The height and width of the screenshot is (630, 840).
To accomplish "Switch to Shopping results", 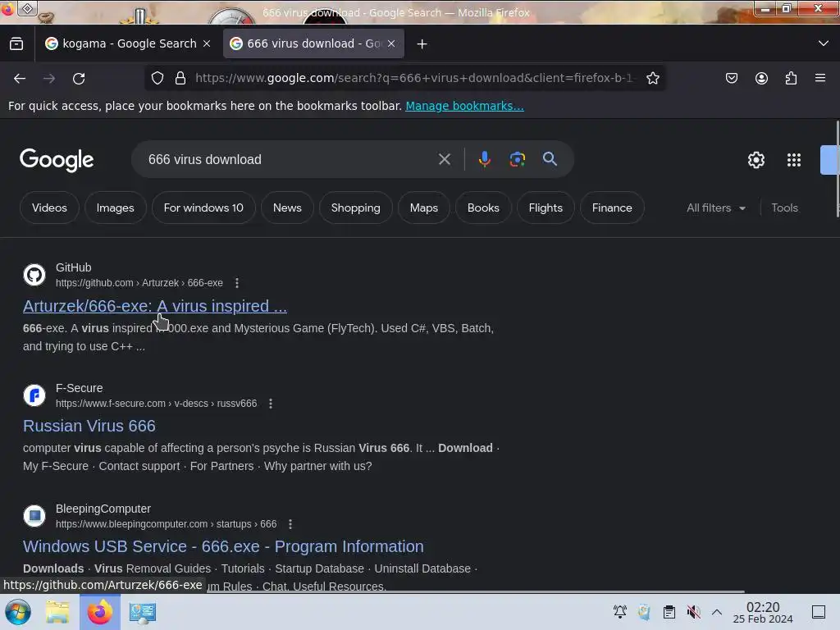I will click(356, 208).
